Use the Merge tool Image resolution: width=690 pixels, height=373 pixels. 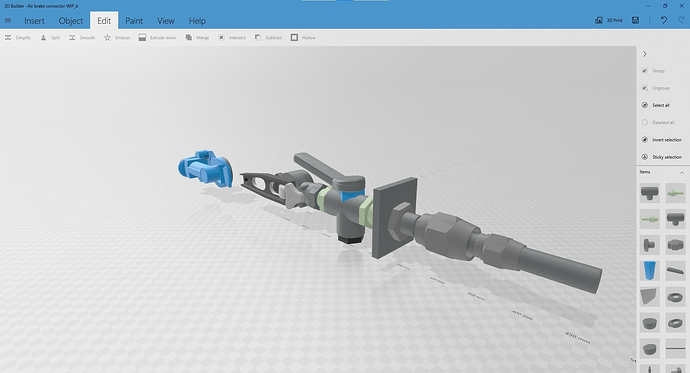click(197, 38)
